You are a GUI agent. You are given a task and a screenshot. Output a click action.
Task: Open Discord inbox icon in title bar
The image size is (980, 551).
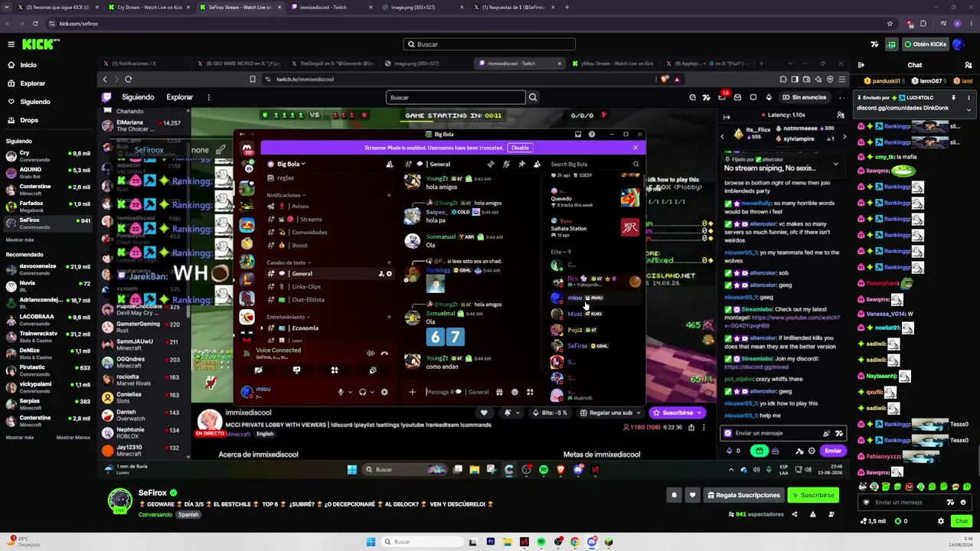(578, 135)
